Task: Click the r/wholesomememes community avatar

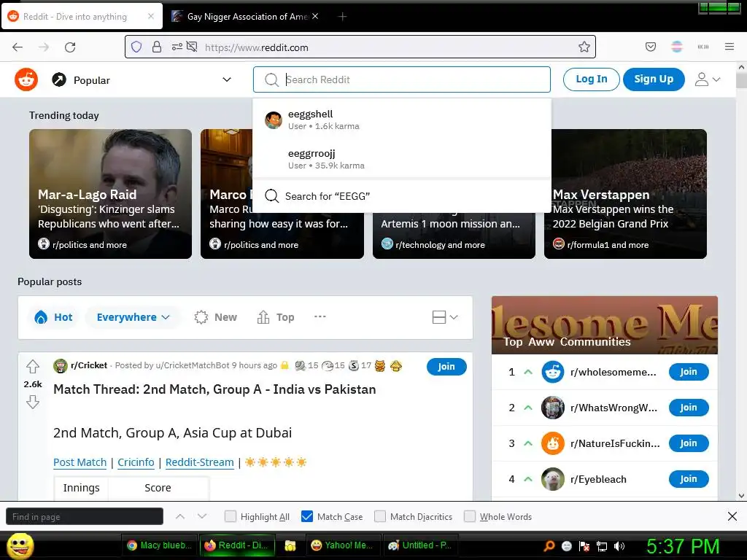Action: pos(553,372)
